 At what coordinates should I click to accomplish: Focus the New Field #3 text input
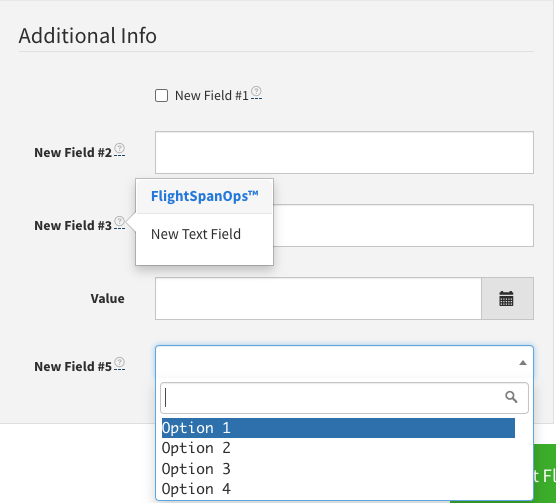403,225
